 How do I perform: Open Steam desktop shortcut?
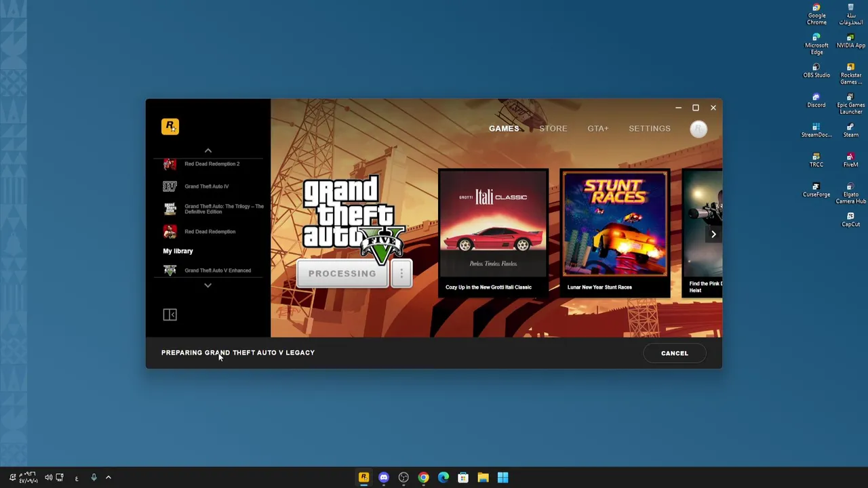point(850,130)
